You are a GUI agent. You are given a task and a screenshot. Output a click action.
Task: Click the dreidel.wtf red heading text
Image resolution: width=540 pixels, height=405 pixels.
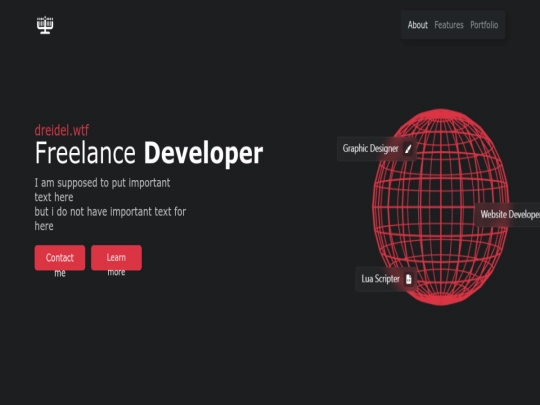[62, 130]
